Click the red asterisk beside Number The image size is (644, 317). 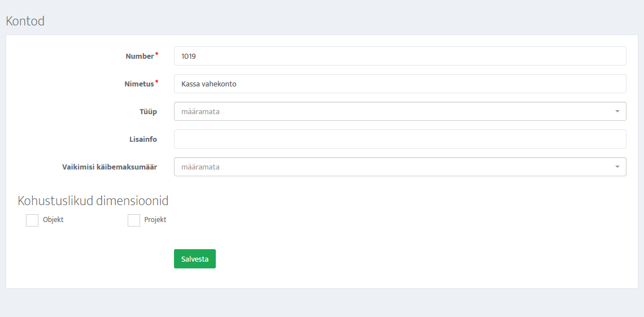click(156, 54)
